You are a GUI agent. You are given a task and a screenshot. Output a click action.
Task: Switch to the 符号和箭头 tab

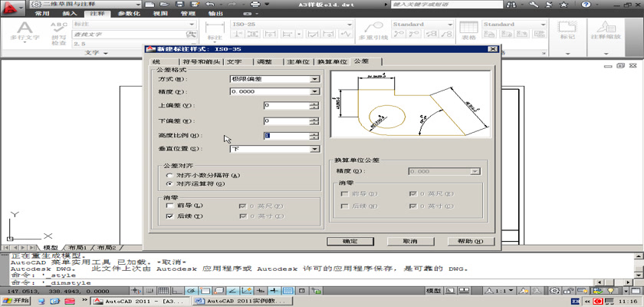click(202, 61)
